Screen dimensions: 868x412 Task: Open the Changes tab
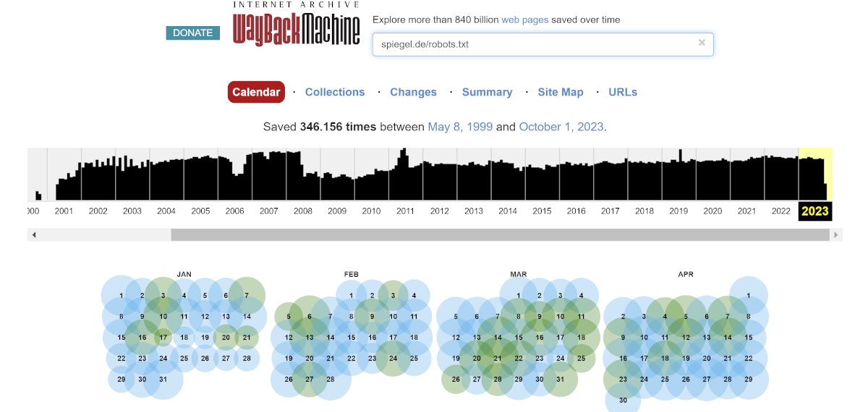(413, 92)
